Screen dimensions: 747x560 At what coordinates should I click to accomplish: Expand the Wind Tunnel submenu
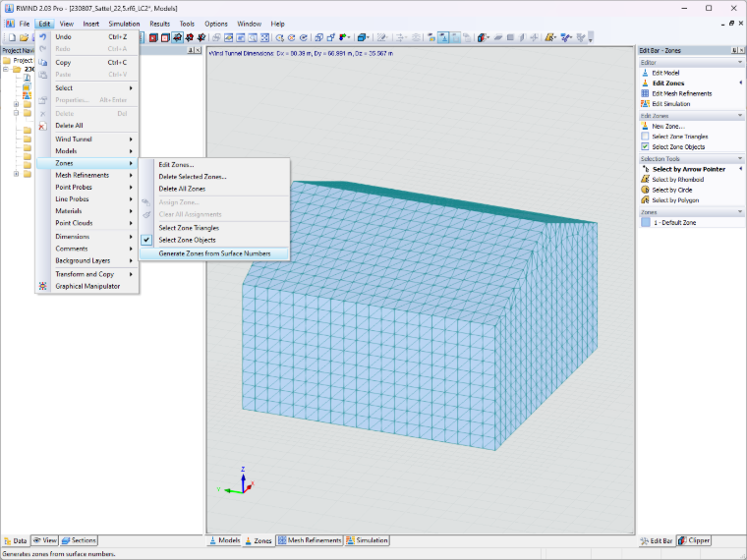click(x=87, y=140)
